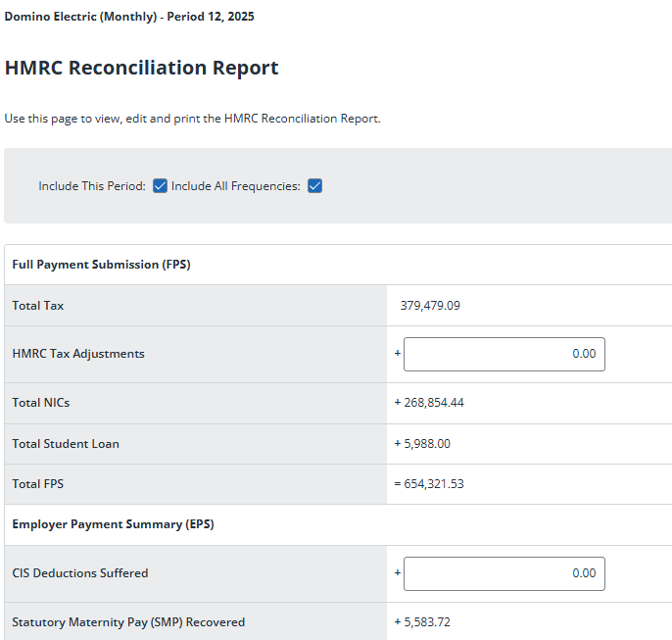Click the SMP Recovered amount 5,583.72

coord(427,622)
